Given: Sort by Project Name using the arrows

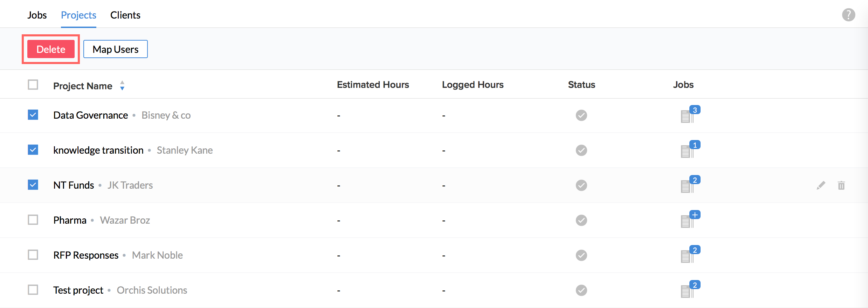Looking at the screenshot, I should pos(122,85).
